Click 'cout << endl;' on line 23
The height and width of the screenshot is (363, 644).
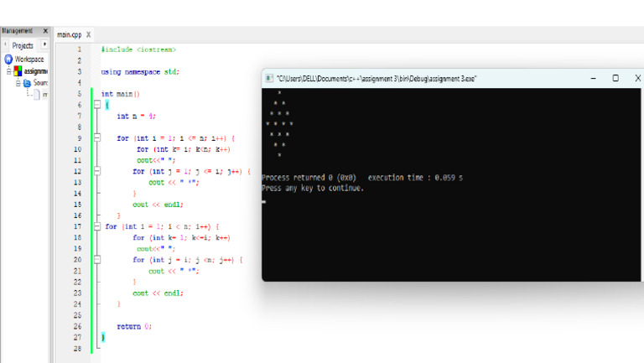tap(158, 293)
